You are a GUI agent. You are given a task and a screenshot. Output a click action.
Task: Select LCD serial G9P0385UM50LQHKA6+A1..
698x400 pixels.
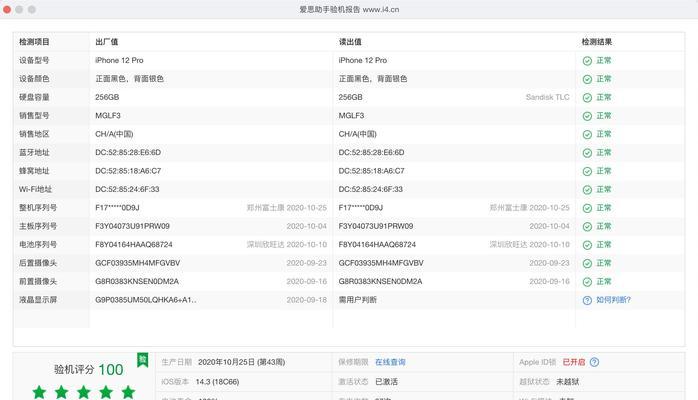tap(146, 300)
